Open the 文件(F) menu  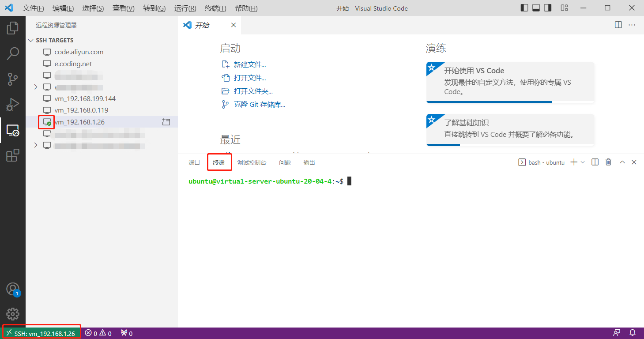(x=33, y=8)
